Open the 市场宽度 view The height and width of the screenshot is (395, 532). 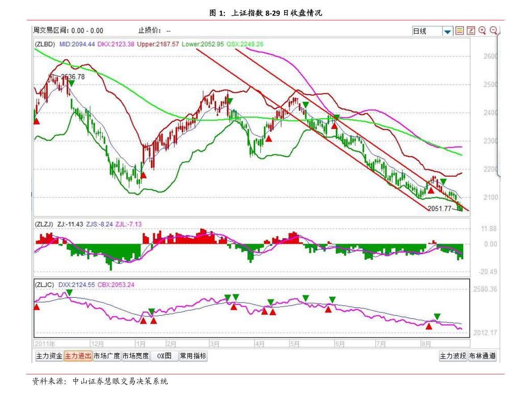[135, 356]
